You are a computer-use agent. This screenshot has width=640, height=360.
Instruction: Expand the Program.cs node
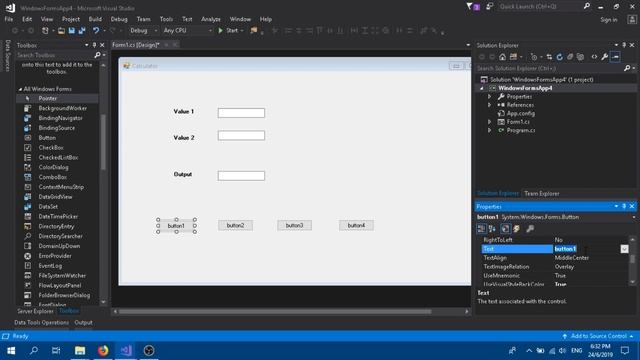[x=489, y=130]
